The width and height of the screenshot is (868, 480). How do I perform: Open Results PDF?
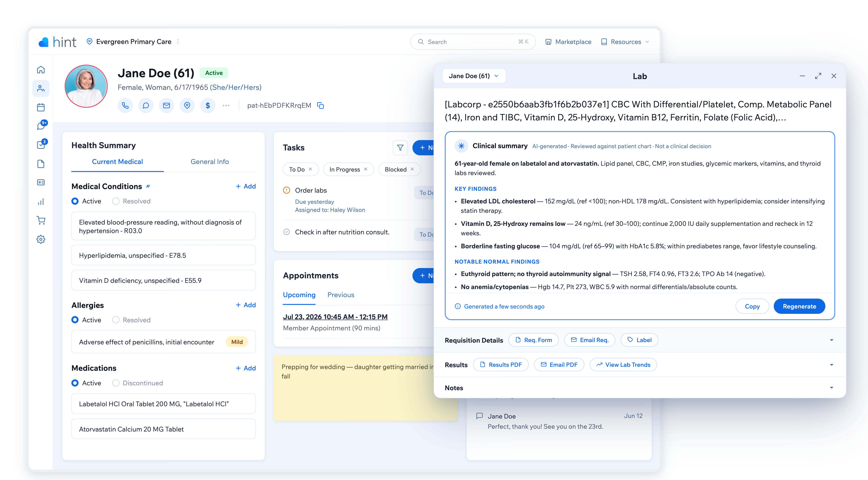click(x=501, y=365)
